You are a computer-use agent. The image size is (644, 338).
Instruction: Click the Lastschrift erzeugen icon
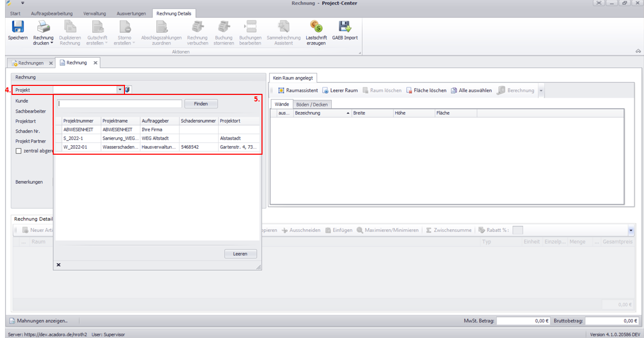(x=316, y=28)
